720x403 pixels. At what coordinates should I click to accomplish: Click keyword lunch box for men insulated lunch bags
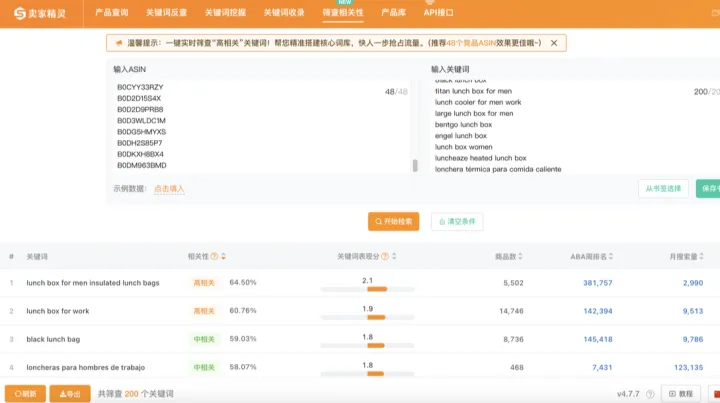(93, 283)
